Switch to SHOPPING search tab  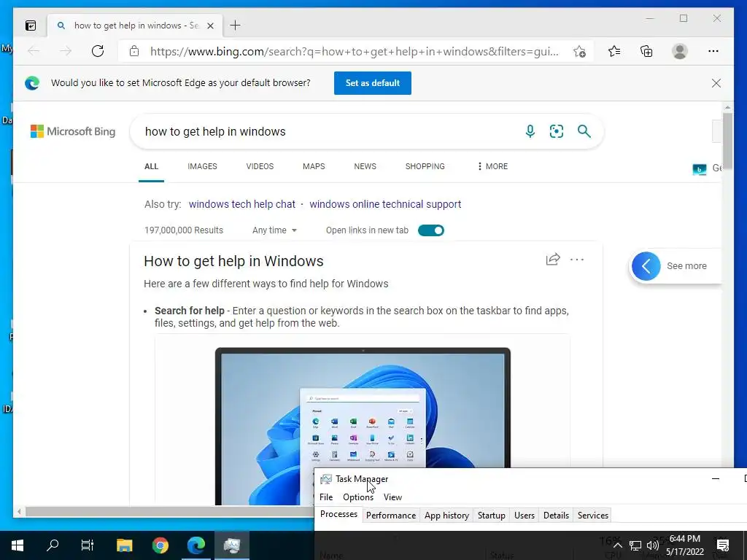click(x=425, y=166)
